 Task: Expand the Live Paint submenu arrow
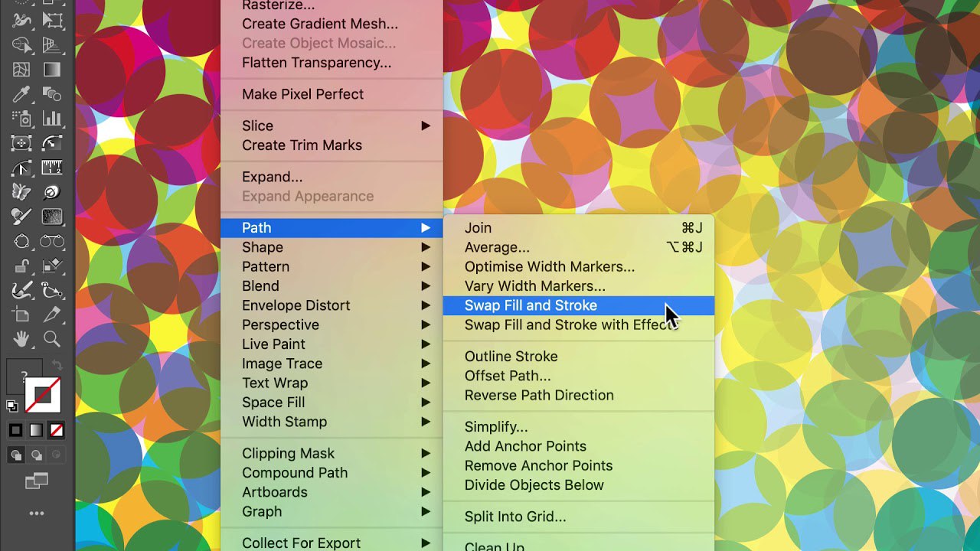[426, 344]
